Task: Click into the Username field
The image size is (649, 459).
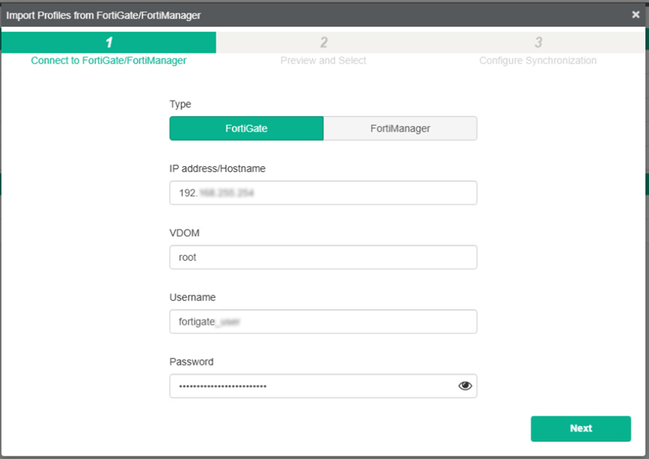Action: click(x=323, y=322)
